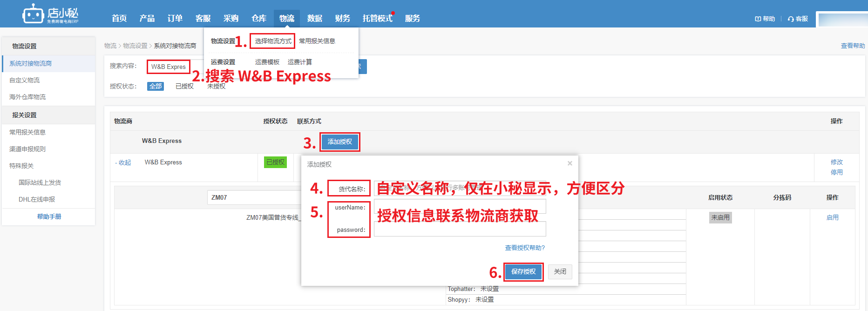Click the 货代名称 input field
868x311 pixels.
point(460,189)
